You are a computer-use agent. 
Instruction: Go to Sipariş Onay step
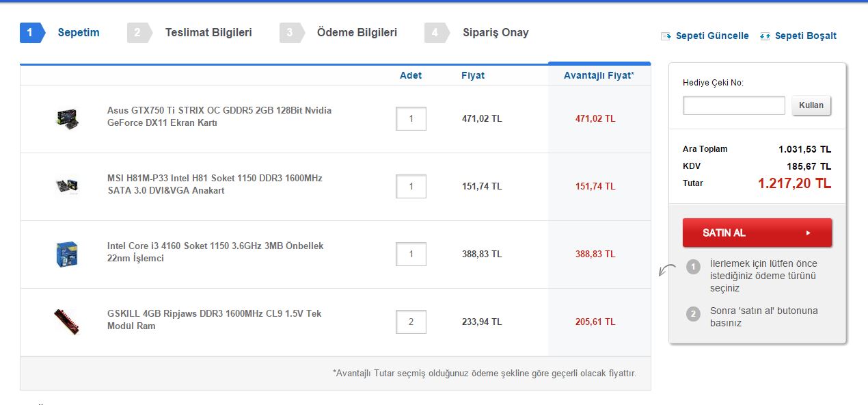(496, 33)
